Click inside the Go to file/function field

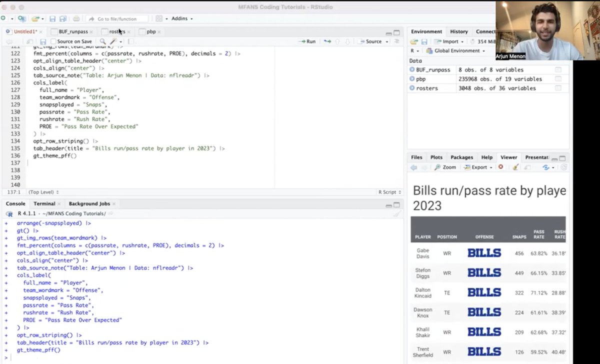pyautogui.click(x=120, y=18)
